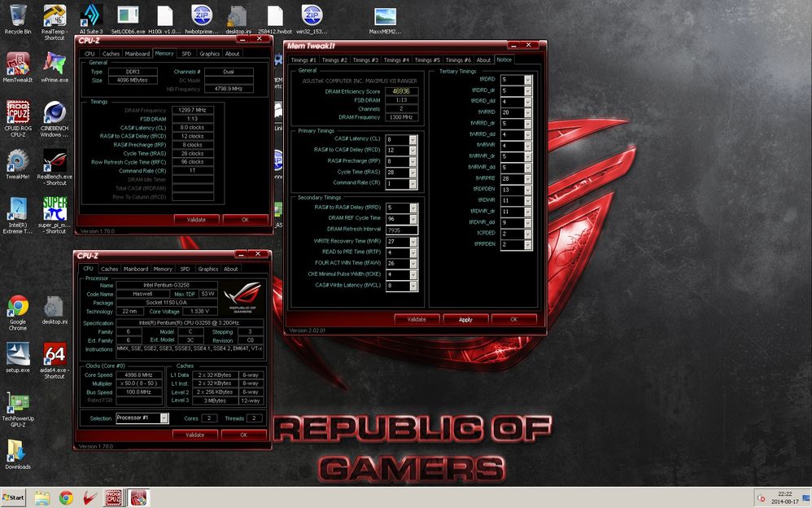This screenshot has width=812, height=508.
Task: Click Validate in the CPU-Z memory timings window
Action: pyautogui.click(x=196, y=220)
